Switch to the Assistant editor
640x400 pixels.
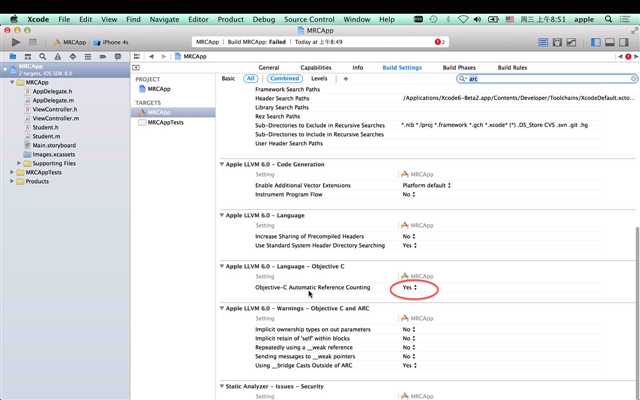click(x=557, y=42)
